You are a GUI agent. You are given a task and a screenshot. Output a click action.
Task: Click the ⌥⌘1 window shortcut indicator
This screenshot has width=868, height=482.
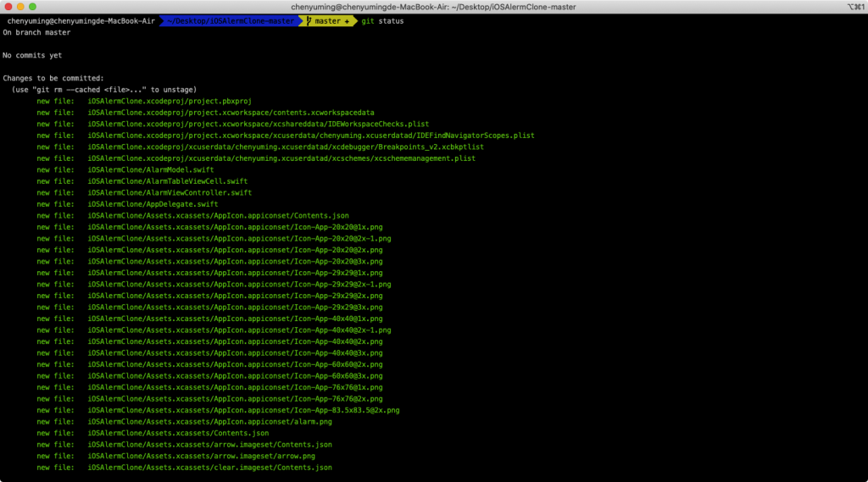point(854,7)
